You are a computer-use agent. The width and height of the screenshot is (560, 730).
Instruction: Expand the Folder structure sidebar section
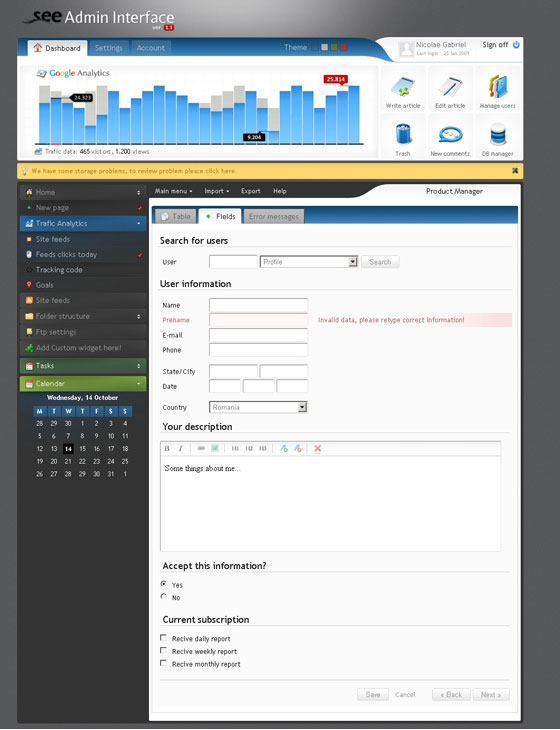(x=138, y=316)
